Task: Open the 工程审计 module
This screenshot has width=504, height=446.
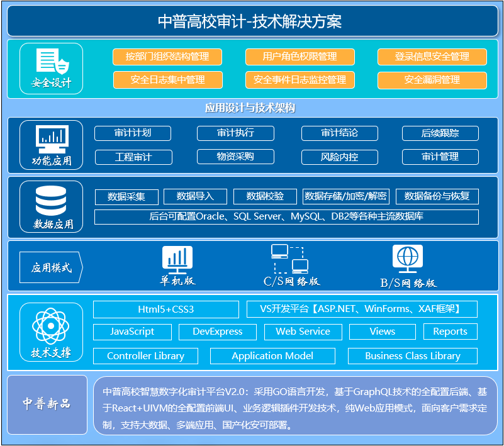Action: pyautogui.click(x=133, y=157)
